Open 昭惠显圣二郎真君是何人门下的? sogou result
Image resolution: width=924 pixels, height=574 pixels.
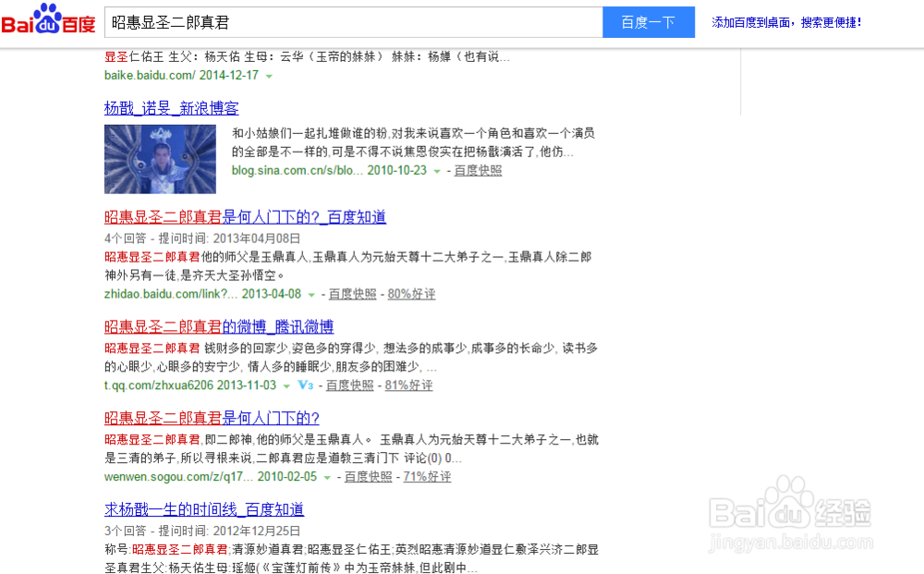pos(213,418)
